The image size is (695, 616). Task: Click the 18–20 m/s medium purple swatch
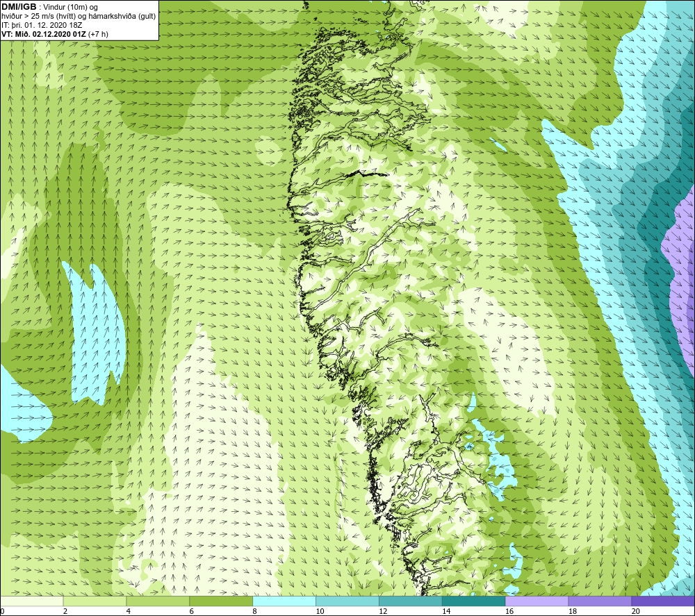click(600, 601)
